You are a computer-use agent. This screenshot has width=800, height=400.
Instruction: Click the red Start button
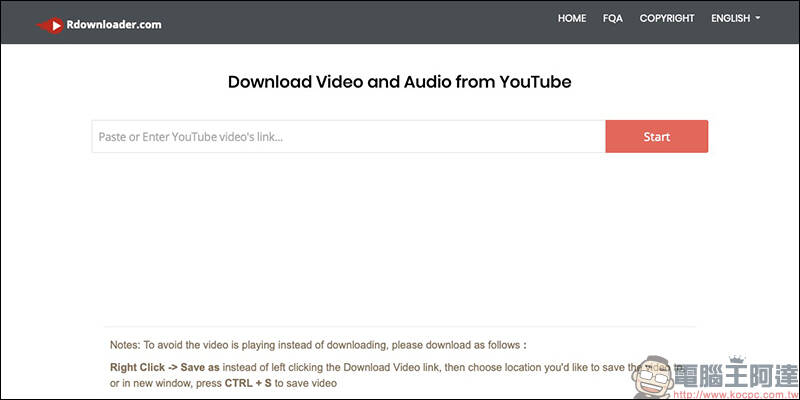(657, 137)
